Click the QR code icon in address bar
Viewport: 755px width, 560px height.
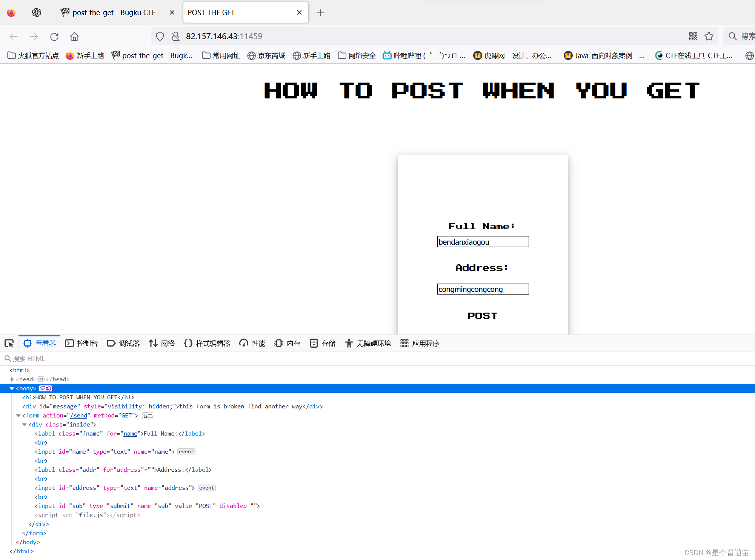coord(693,36)
